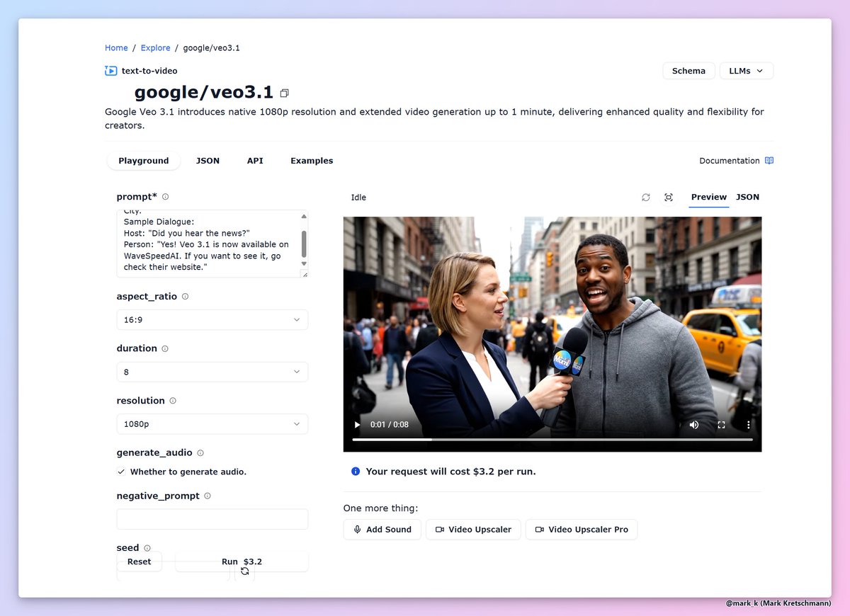Show info tooltip for negative_prompt

pos(208,496)
